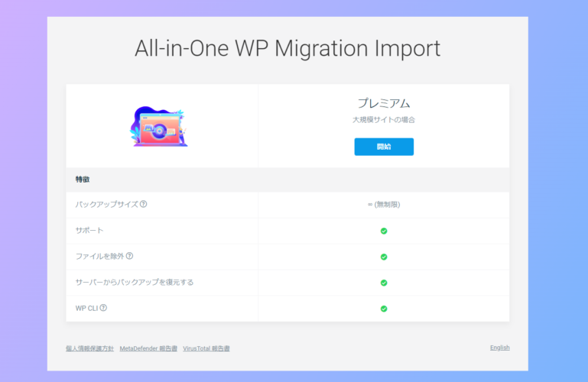
Task: Click the WP CLI label
Action: [x=86, y=308]
